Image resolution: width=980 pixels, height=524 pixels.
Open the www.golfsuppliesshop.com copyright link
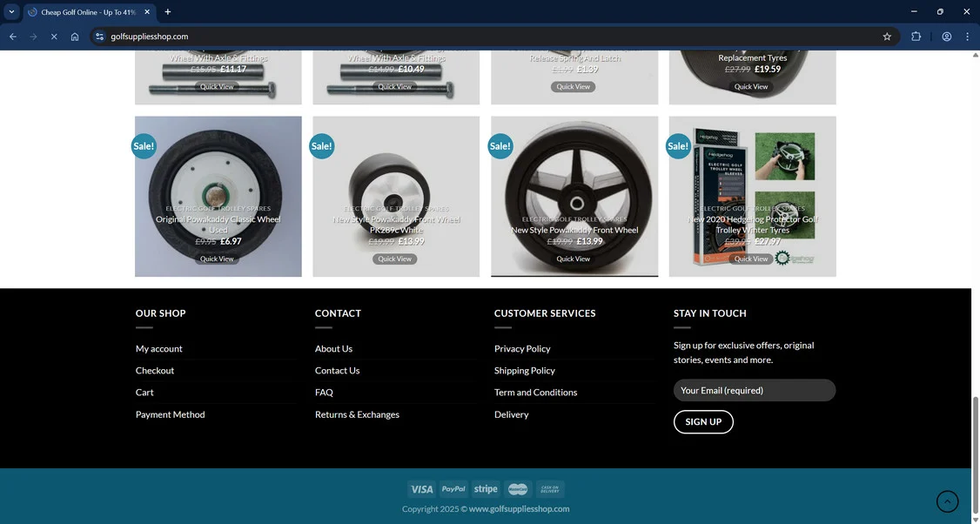click(x=519, y=509)
